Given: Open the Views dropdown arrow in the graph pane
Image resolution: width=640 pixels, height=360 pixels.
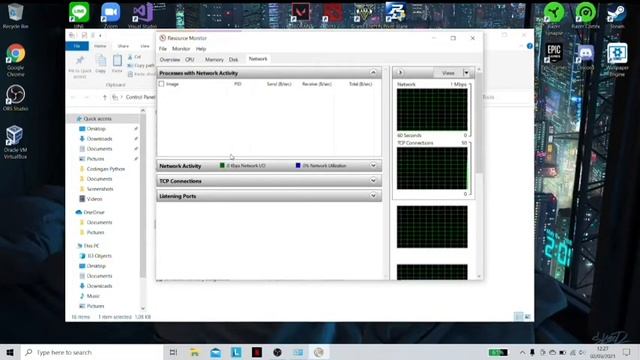Looking at the screenshot, I should (x=467, y=73).
